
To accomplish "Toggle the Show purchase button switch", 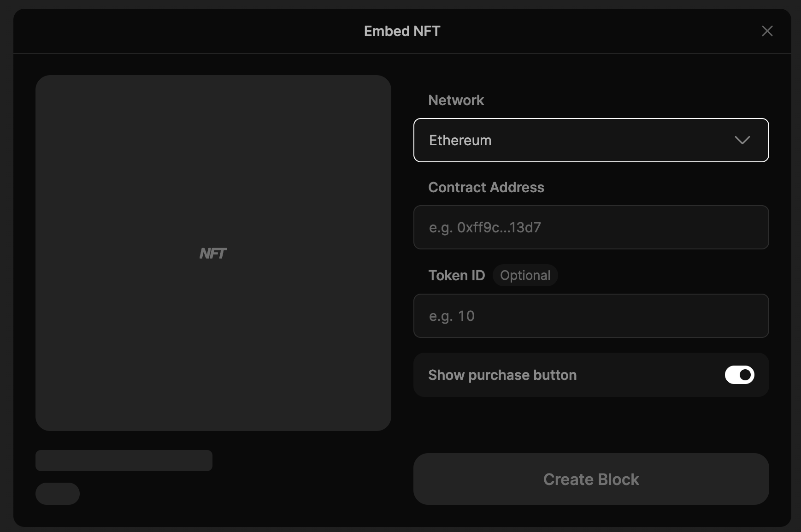I will [739, 375].
